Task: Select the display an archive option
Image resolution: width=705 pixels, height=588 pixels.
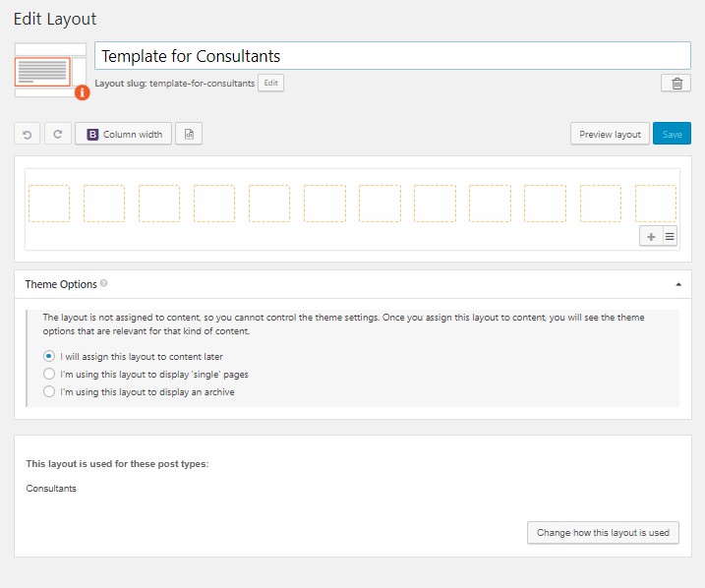Action: pos(49,391)
